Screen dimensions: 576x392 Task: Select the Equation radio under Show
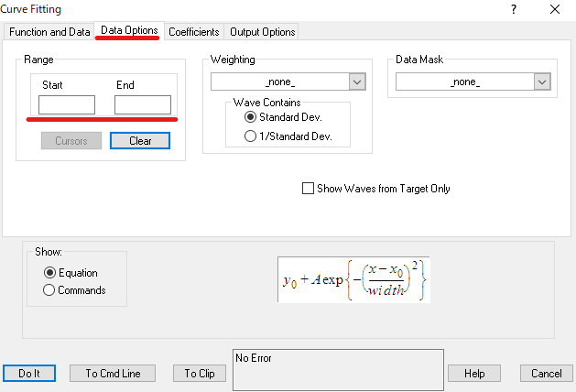(x=49, y=272)
